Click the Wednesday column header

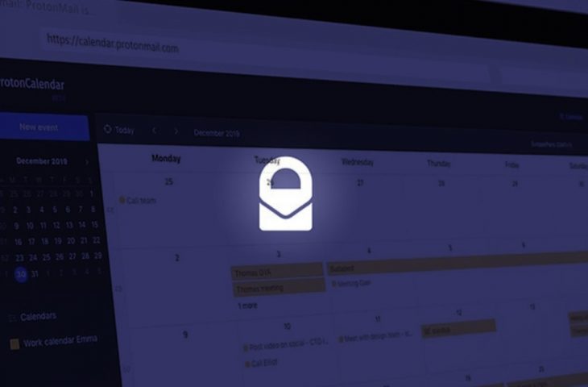click(358, 162)
